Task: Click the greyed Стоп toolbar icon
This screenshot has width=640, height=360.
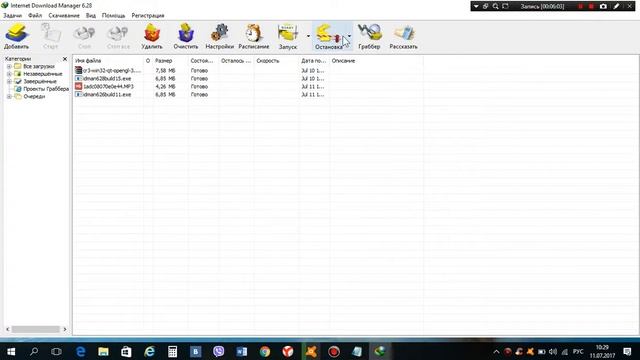Action: pos(84,36)
